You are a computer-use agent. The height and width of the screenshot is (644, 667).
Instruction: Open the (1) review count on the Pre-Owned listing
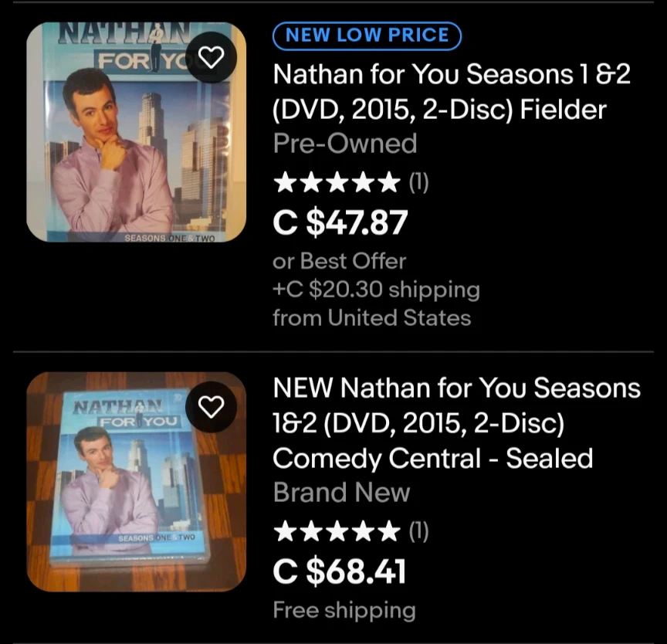click(x=418, y=183)
